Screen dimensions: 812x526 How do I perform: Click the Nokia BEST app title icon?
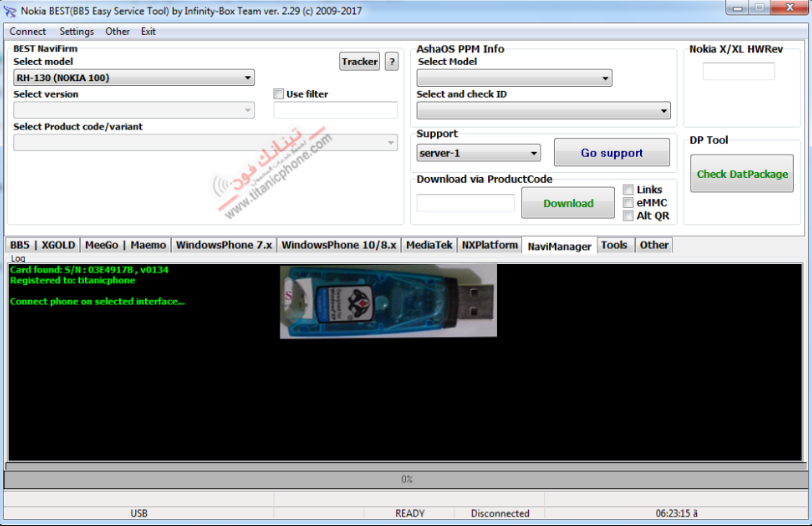pos(9,11)
